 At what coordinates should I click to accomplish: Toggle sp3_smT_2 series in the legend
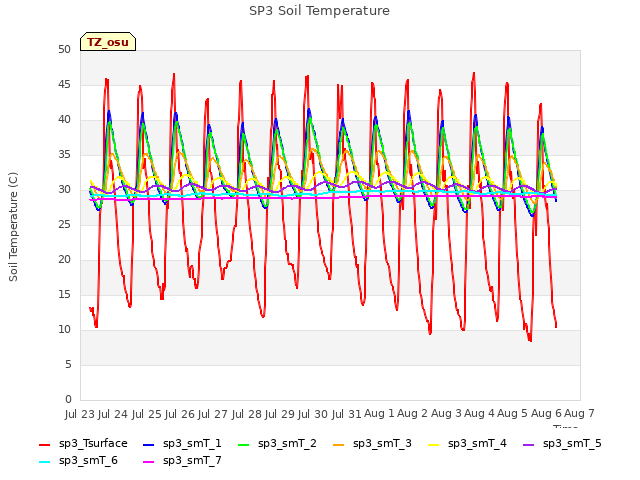coord(277,443)
